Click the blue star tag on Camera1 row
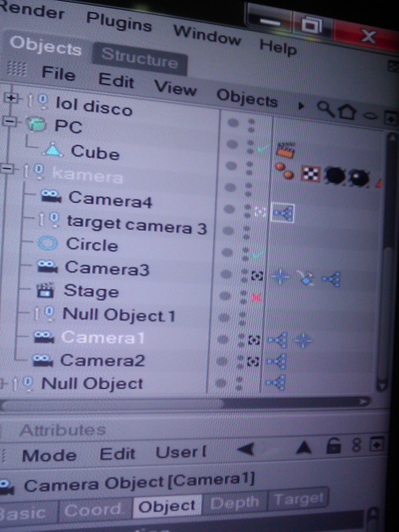The image size is (399, 532). (x=303, y=340)
